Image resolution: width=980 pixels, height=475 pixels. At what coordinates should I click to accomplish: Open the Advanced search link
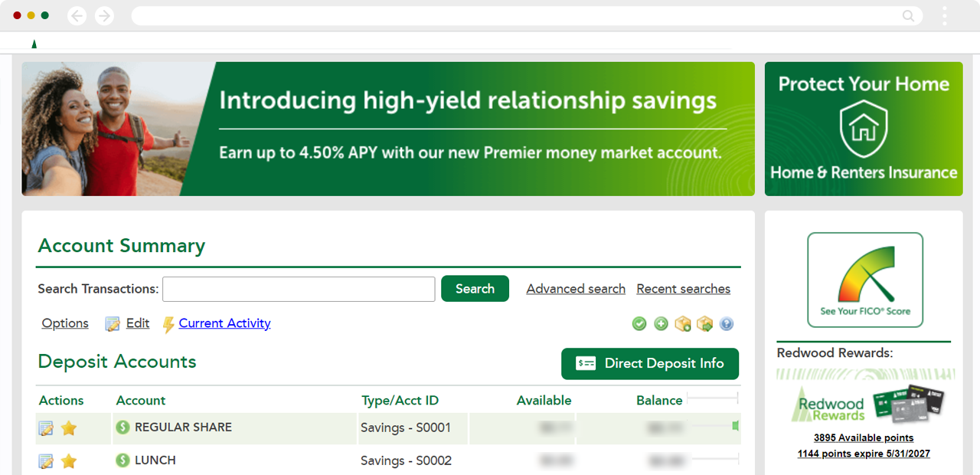click(576, 289)
